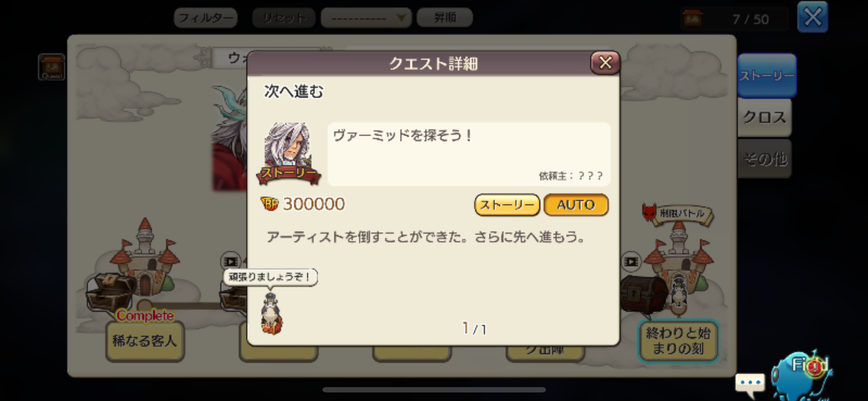
Task: Open the treasure chest near 稀なる客人
Action: (x=110, y=290)
